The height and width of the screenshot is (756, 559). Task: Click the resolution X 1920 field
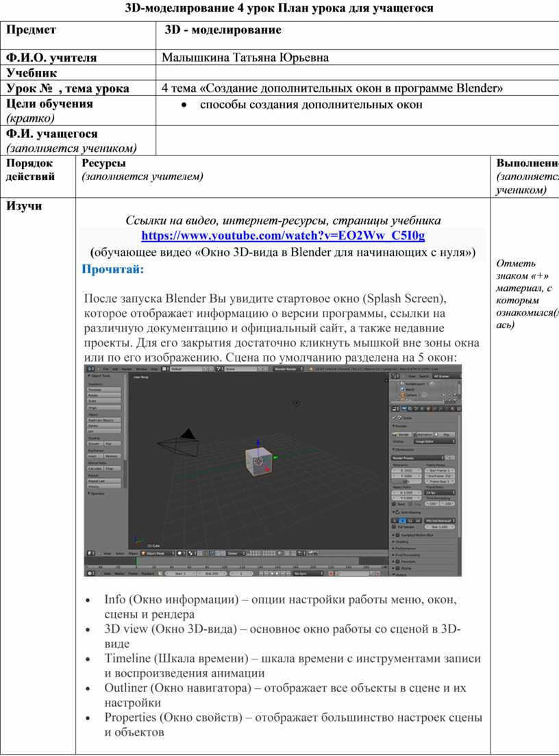pyautogui.click(x=406, y=470)
